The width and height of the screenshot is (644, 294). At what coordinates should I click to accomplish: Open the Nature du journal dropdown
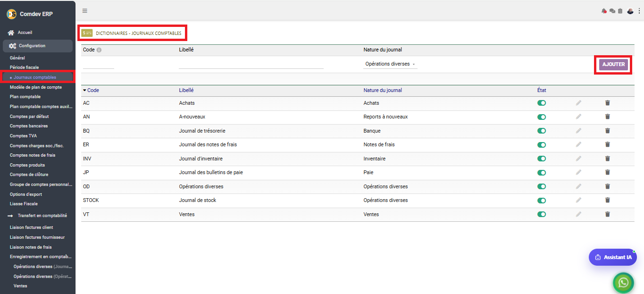point(390,64)
